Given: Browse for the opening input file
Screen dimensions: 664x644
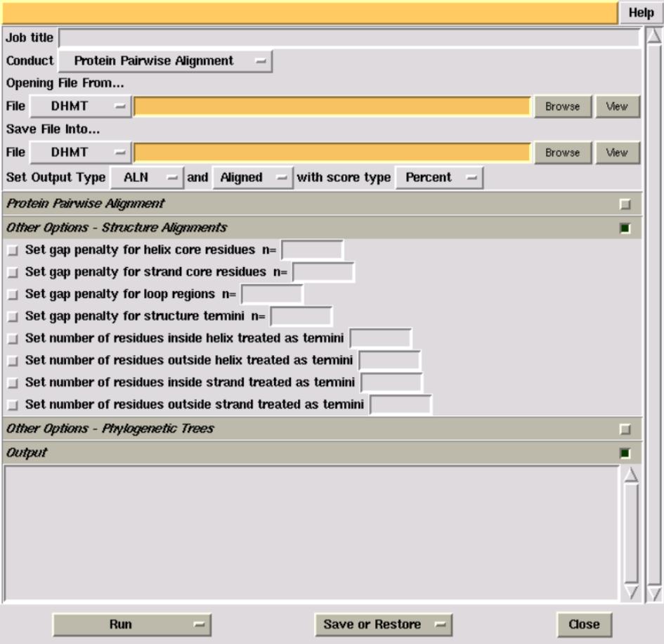Looking at the screenshot, I should (562, 107).
